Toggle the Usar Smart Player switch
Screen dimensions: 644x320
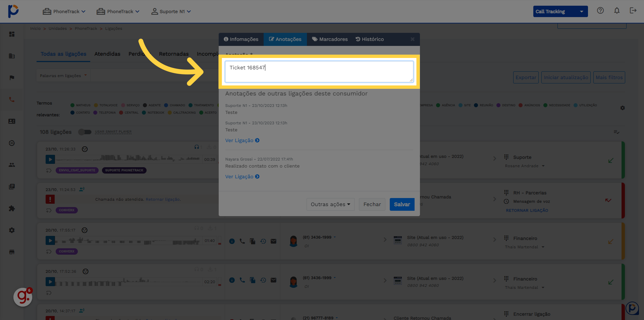85,132
